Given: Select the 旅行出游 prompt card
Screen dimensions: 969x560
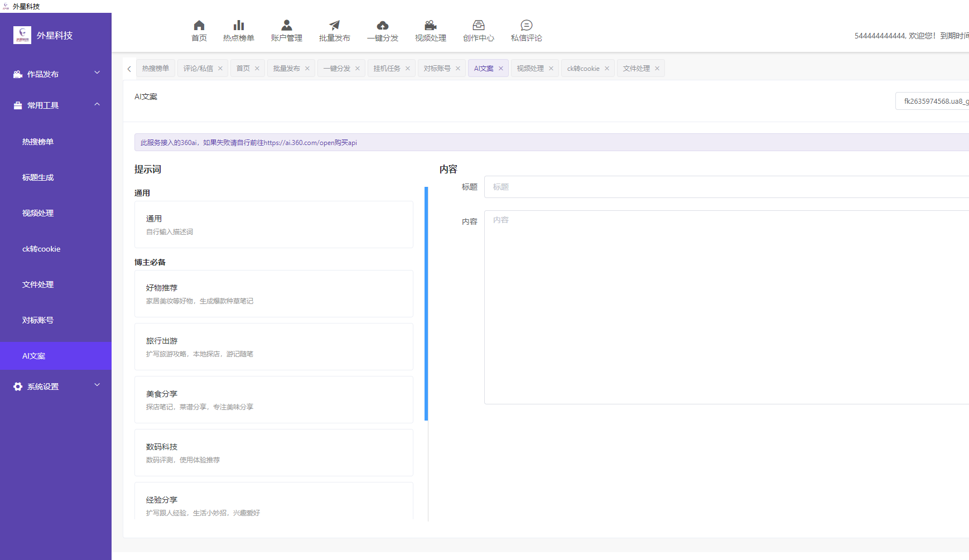Looking at the screenshot, I should point(273,347).
